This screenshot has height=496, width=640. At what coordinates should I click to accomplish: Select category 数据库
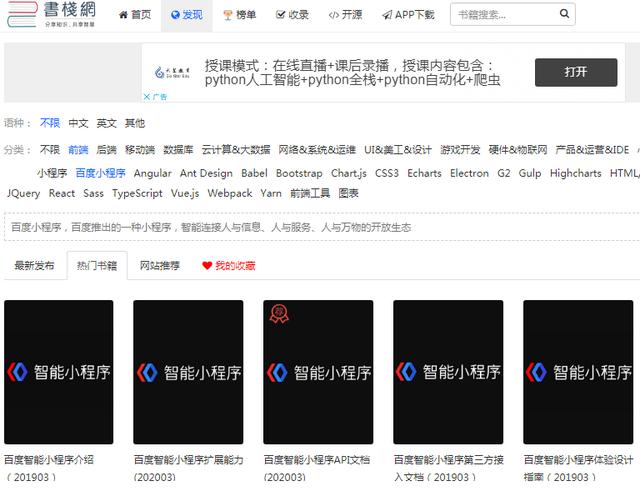178,150
